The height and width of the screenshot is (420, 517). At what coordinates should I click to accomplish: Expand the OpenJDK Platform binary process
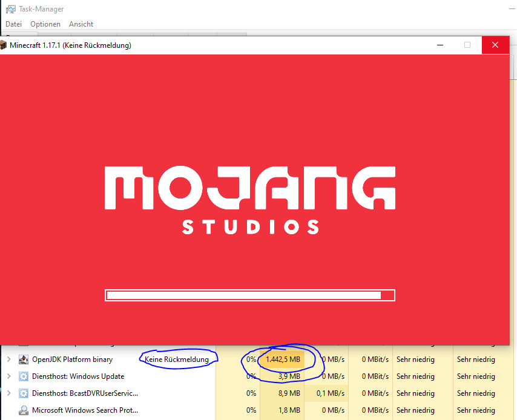point(8,359)
